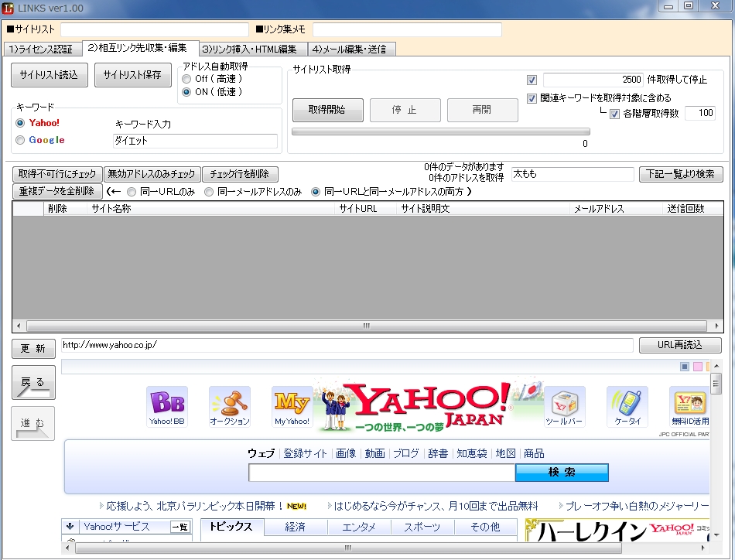Focus the リンク集メモ text field
Image resolution: width=735 pixels, height=560 pixels.
[407, 29]
